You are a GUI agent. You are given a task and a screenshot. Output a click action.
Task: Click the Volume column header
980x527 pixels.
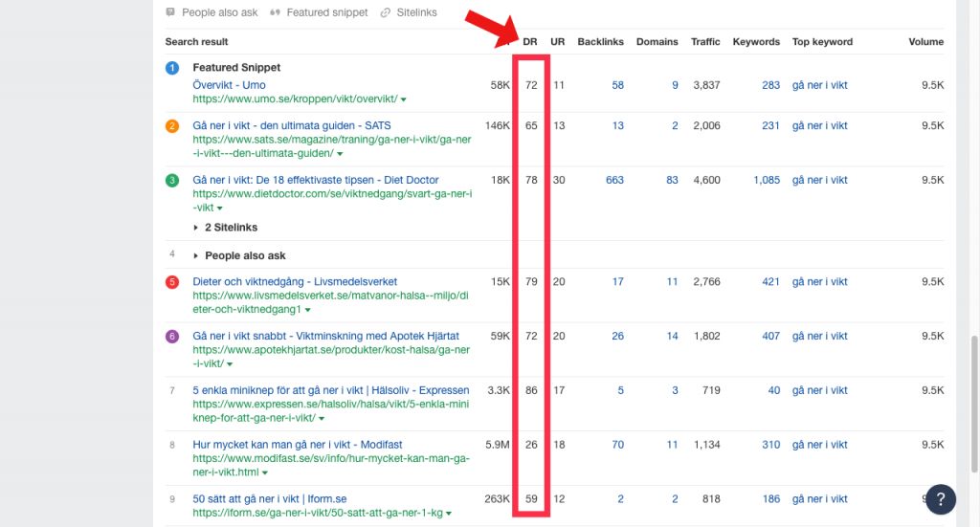tap(926, 42)
